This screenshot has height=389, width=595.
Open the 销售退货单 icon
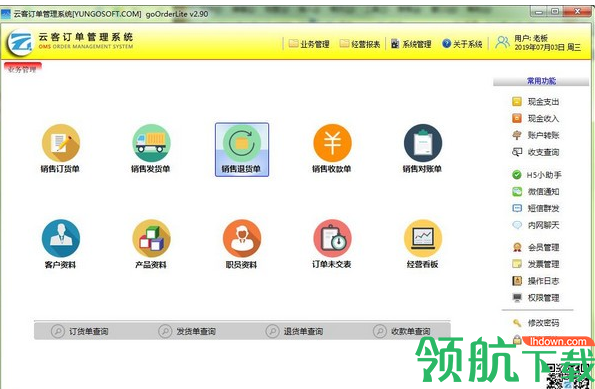[242, 150]
